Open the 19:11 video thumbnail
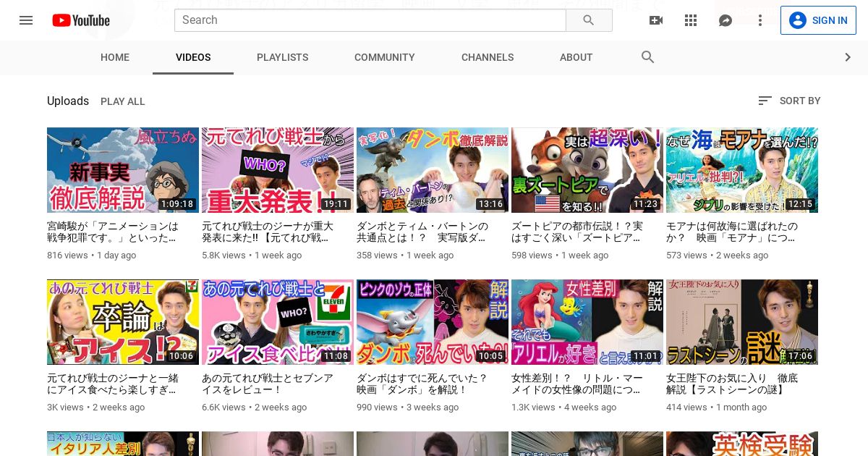The height and width of the screenshot is (456, 868). [278, 170]
